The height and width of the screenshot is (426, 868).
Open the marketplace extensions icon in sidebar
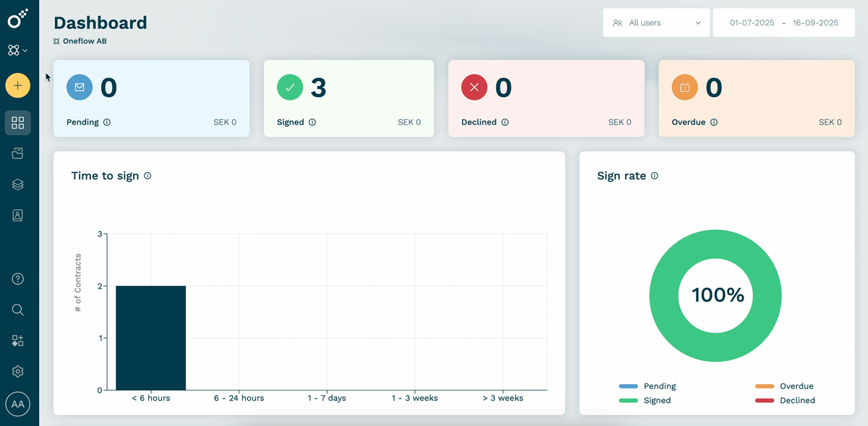click(18, 341)
